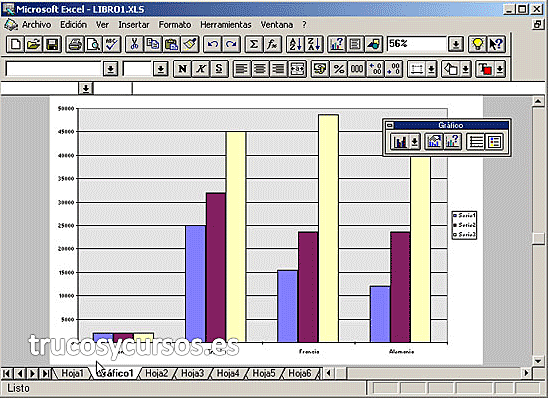Viewport: 548px width, 398px height.
Task: Switch to the Hoja2 sheet tab
Action: point(156,373)
